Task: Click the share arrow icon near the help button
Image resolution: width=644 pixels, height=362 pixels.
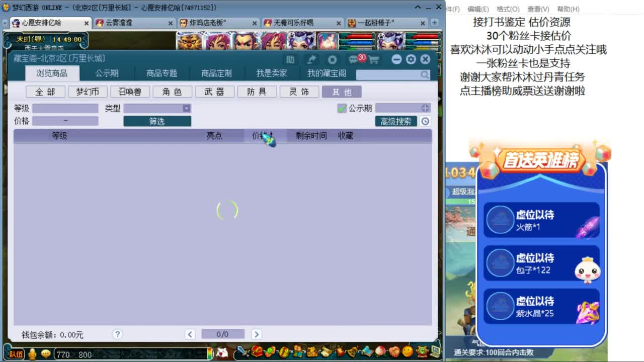Action: pyautogui.click(x=311, y=59)
